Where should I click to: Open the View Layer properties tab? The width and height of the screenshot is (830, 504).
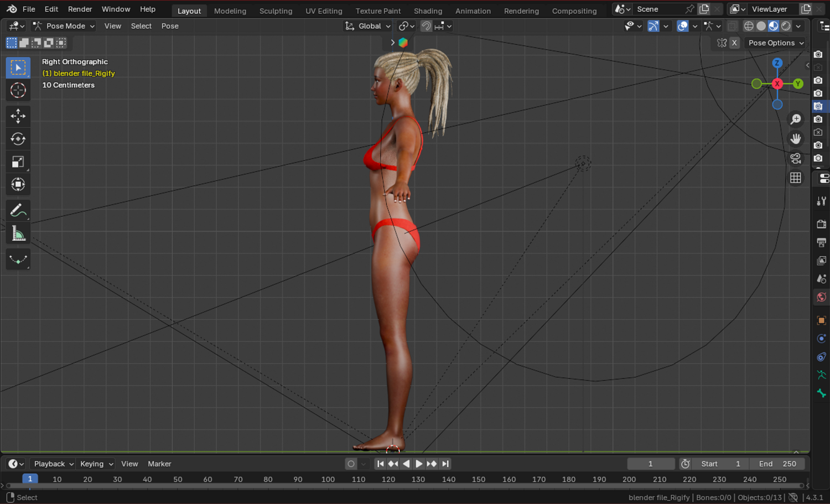[x=822, y=261]
